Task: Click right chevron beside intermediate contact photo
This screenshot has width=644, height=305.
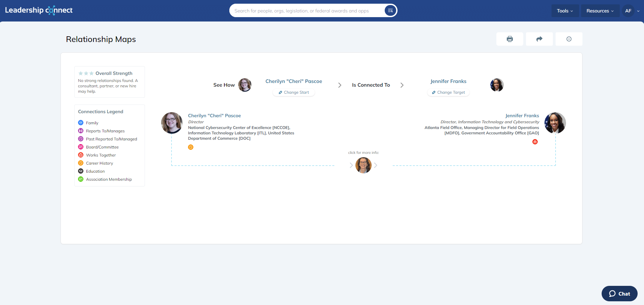Action: 376,165
